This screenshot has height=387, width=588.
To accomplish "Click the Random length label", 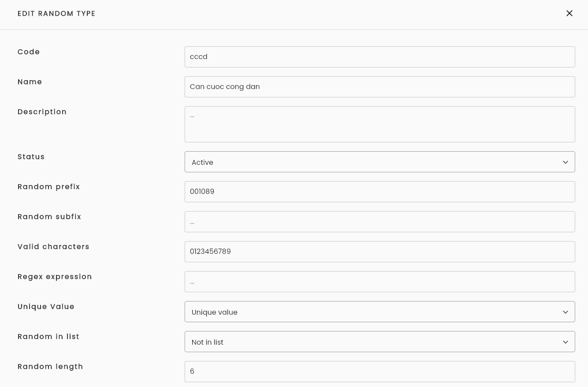I will pyautogui.click(x=50, y=367).
